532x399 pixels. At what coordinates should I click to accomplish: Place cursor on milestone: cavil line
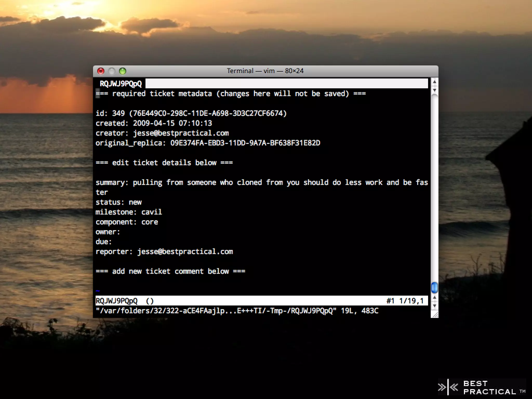(x=129, y=212)
